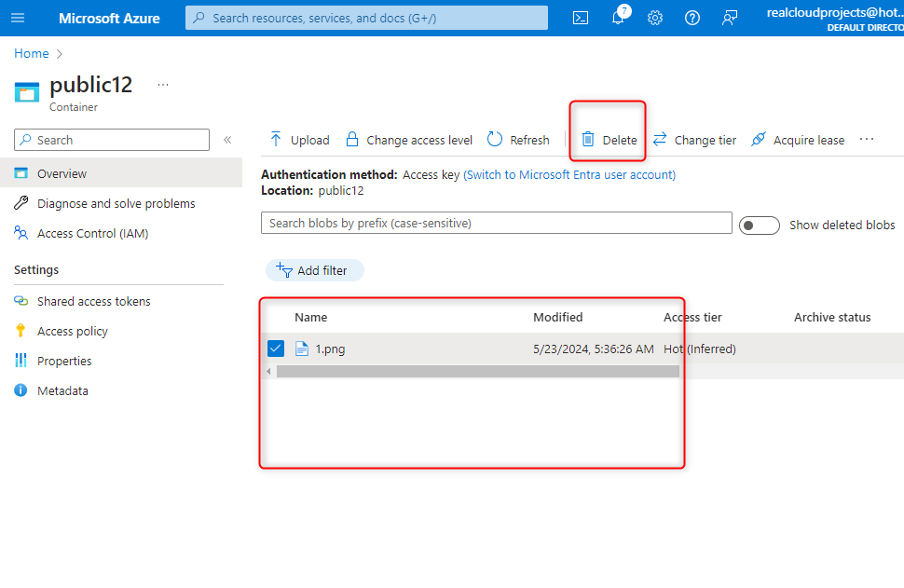This screenshot has width=904, height=588.
Task: Open the Azure portal hamburger menu
Action: click(18, 19)
